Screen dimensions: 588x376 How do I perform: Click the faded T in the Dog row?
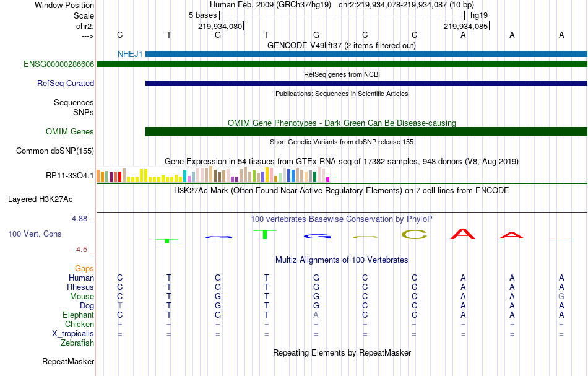(x=119, y=306)
